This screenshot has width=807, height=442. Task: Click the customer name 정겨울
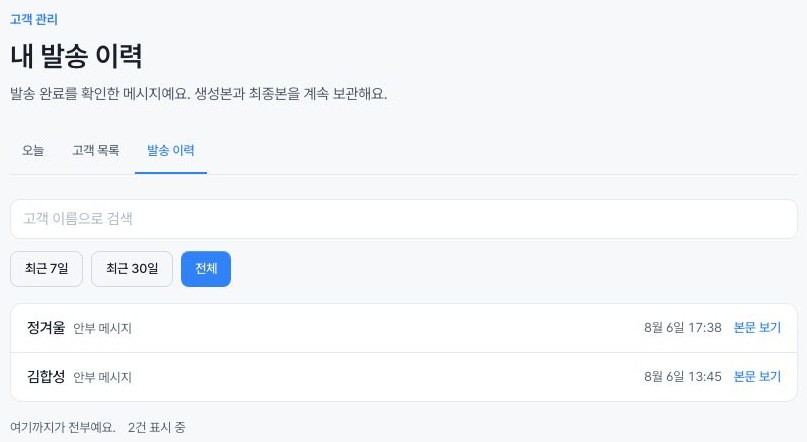click(x=46, y=327)
